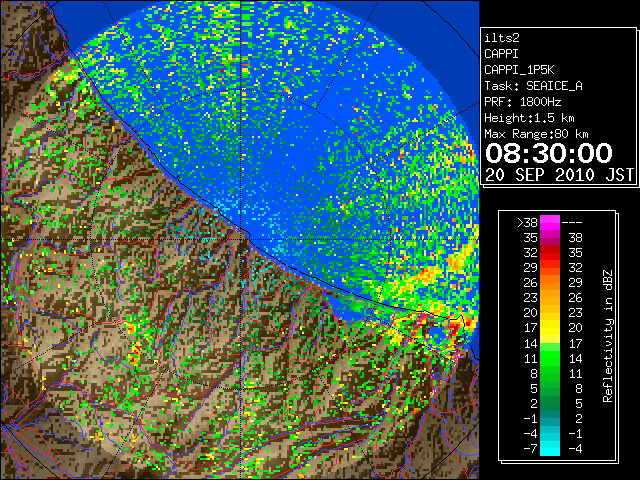Click the Reflectivity in dBZ axis label
The height and width of the screenshot is (480, 640).
608,336
